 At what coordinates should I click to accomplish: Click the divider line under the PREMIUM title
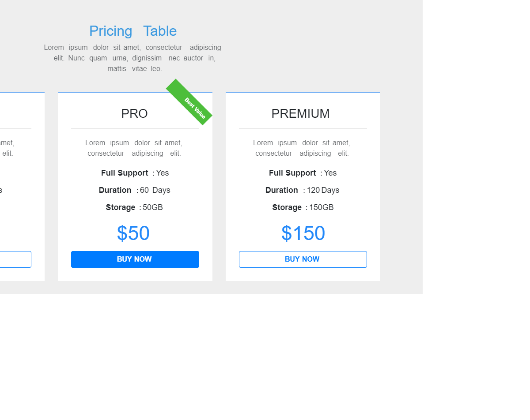pos(303,129)
